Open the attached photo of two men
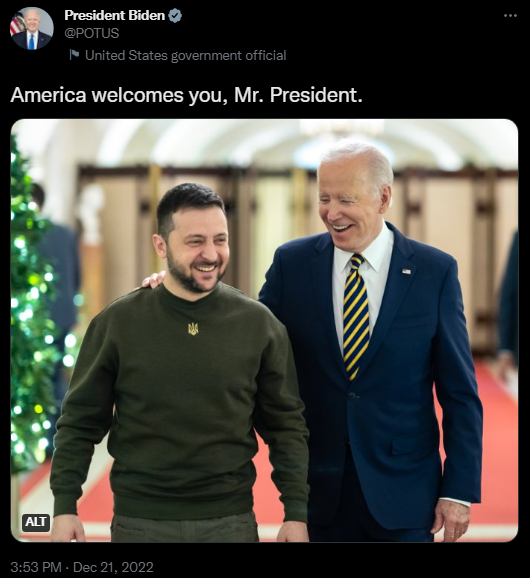Viewport: 530px width, 578px height. pos(264,330)
